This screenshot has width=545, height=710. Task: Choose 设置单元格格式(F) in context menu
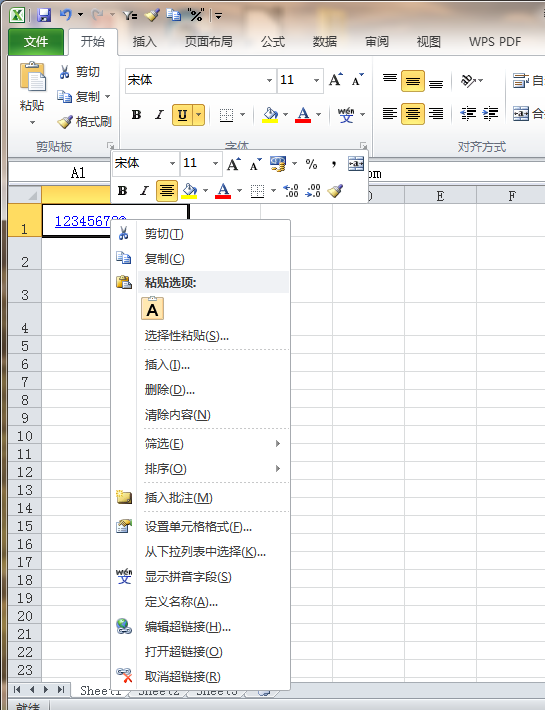[200, 527]
